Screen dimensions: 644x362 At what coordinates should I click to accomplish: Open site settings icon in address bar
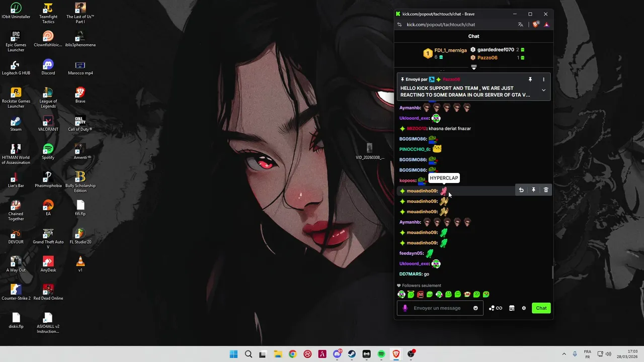pos(399,25)
